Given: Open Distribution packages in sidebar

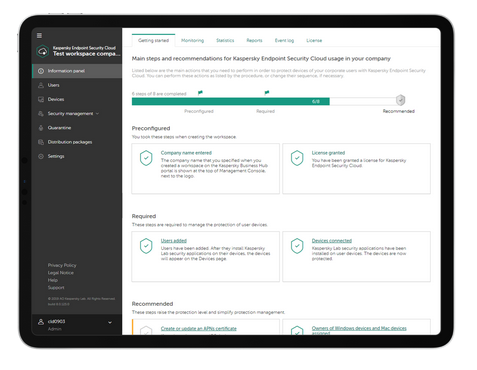Looking at the screenshot, I should tap(77, 142).
